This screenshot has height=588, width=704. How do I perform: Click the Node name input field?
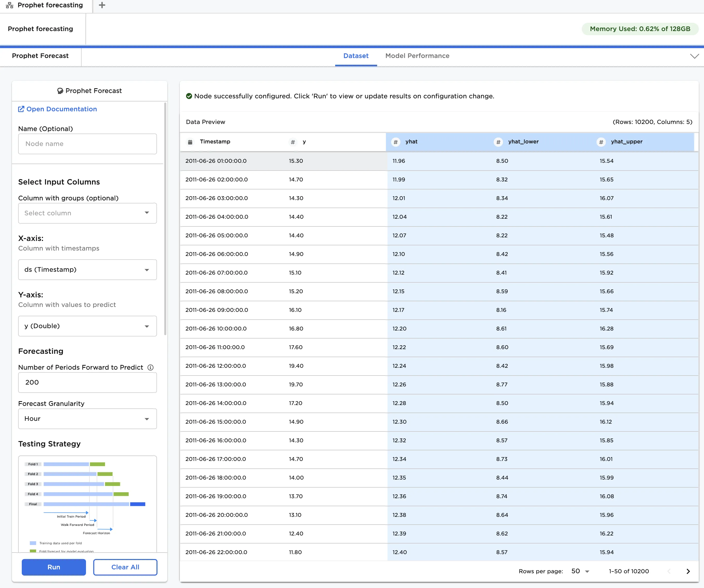[88, 144]
